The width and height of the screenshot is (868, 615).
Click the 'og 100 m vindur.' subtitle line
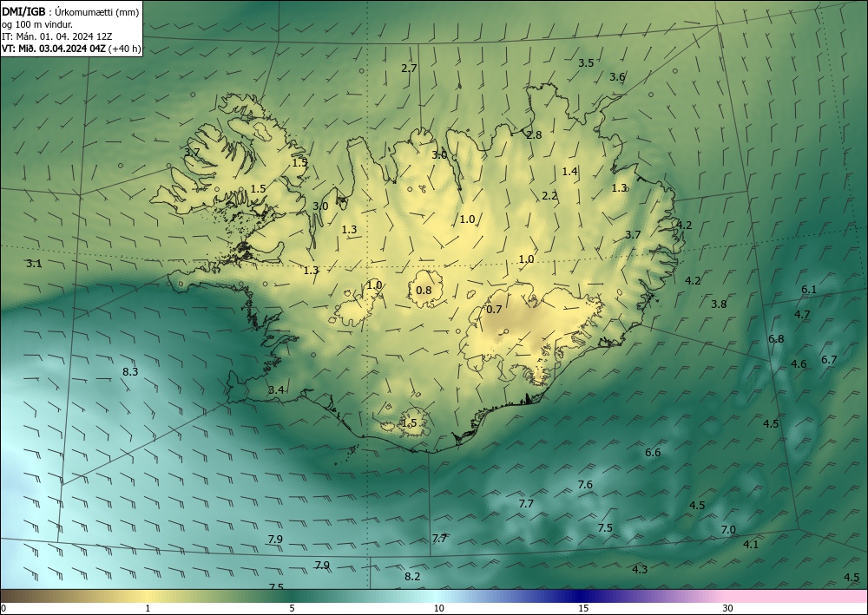[36, 24]
